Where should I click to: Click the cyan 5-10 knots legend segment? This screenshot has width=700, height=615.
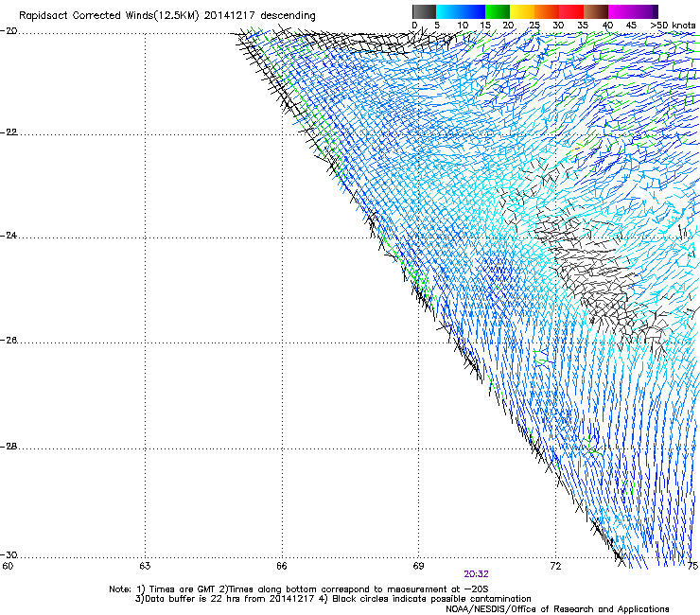point(447,11)
